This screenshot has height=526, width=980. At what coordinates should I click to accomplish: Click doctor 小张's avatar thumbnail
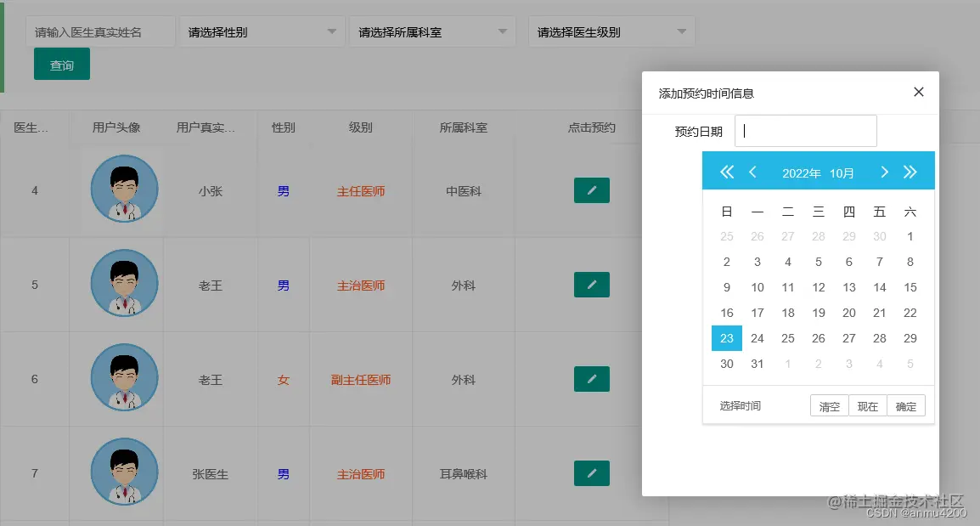point(123,189)
